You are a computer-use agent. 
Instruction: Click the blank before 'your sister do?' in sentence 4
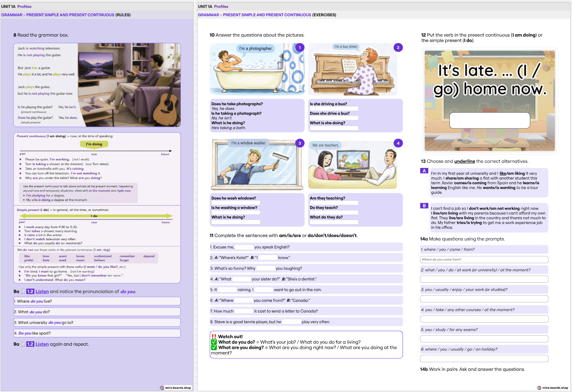pos(242,279)
